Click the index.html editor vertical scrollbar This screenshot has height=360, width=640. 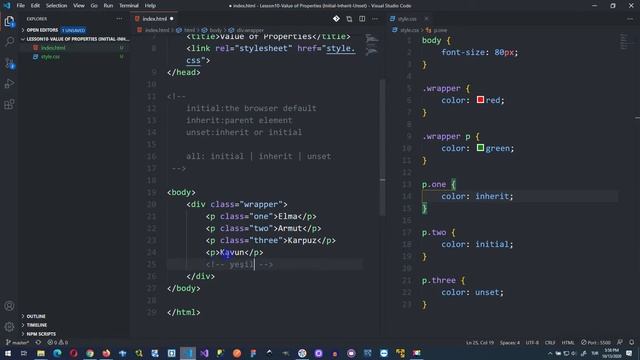382,147
